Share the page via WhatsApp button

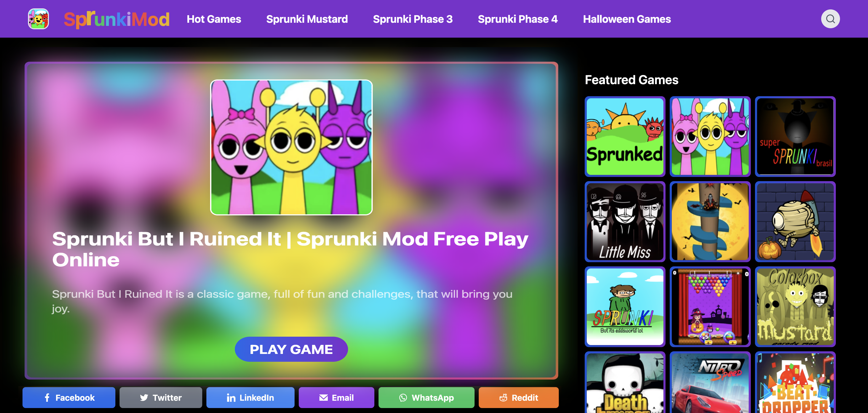pos(426,398)
